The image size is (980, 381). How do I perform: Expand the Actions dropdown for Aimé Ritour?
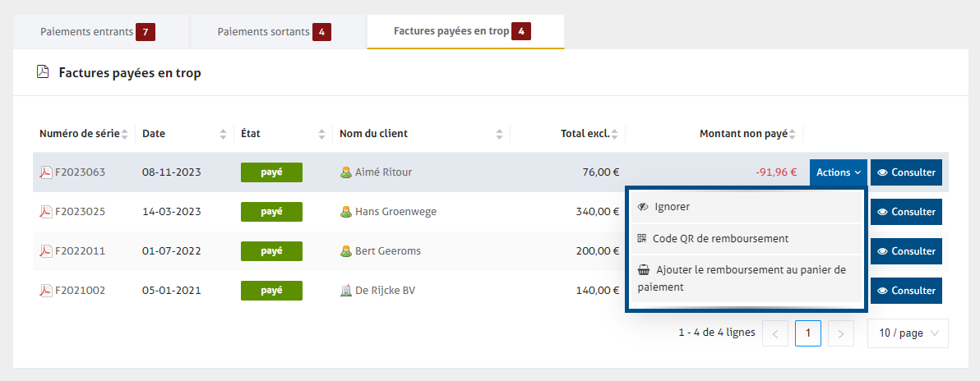(838, 172)
